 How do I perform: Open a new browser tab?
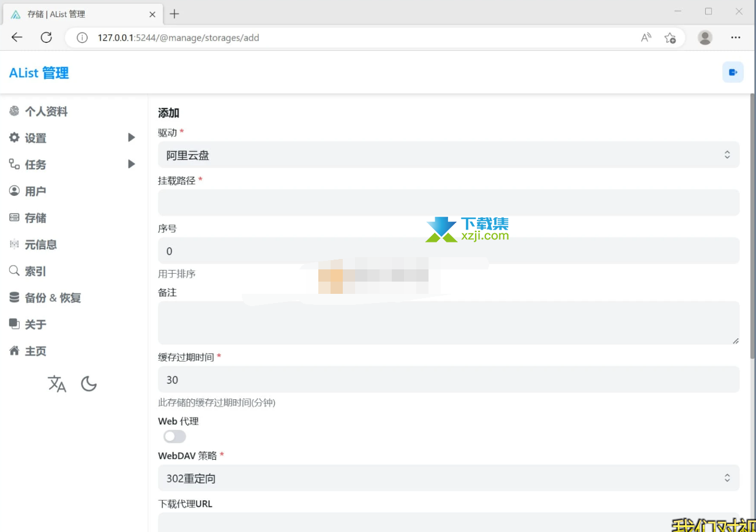(x=174, y=13)
